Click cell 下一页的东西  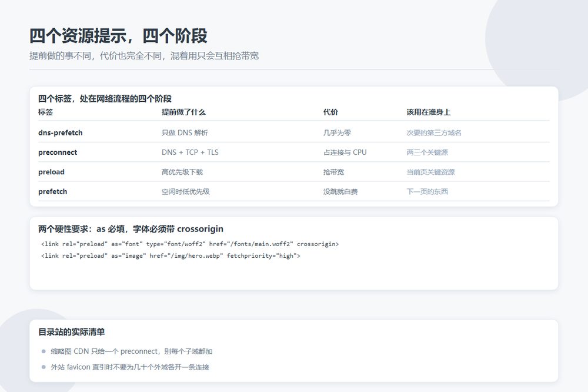(427, 191)
